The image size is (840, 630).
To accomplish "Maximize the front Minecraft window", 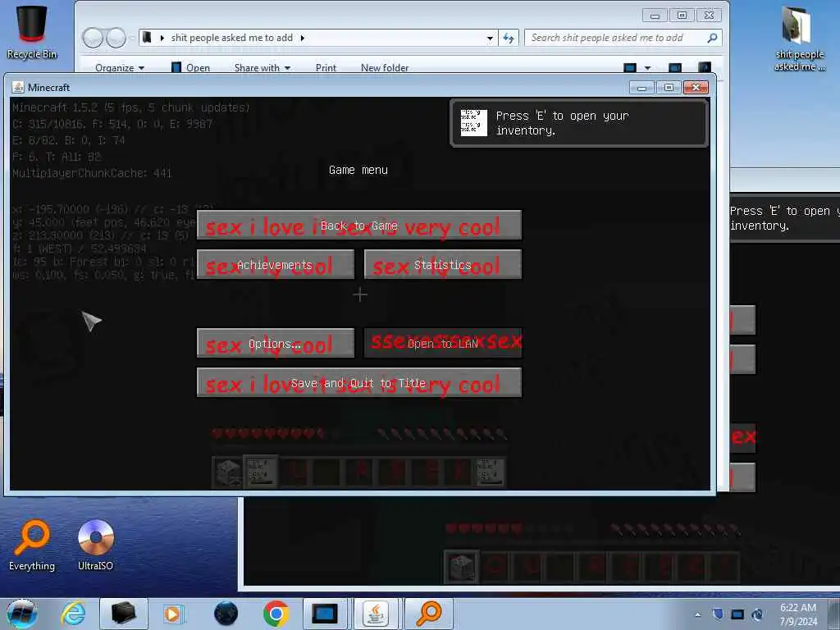I will click(669, 87).
